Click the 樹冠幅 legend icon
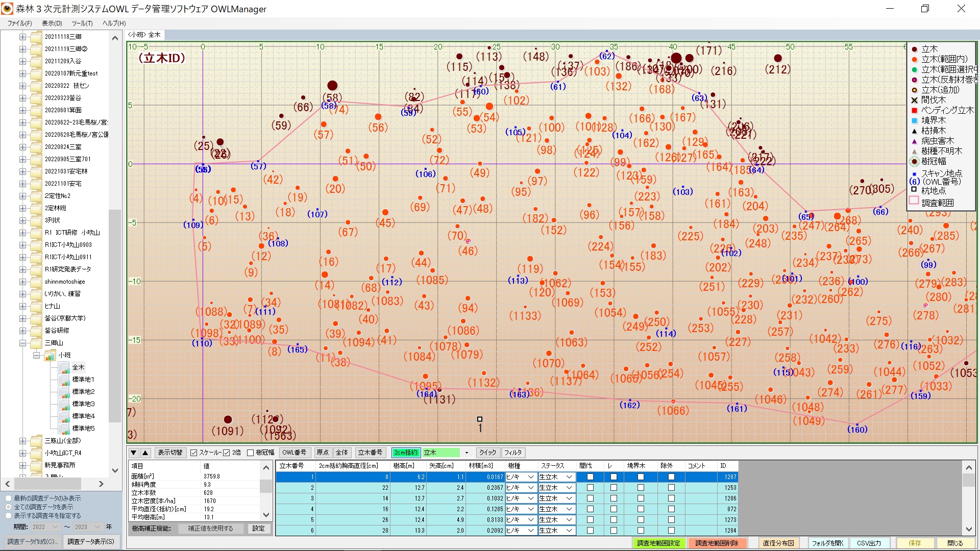980x551 pixels. click(915, 161)
